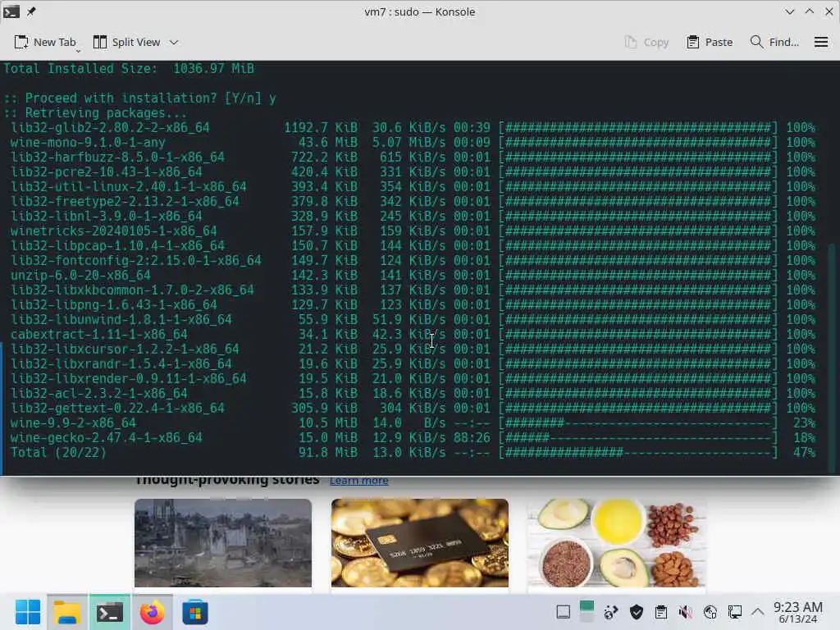Open the clock showing 9:23 AM
This screenshot has height=630, width=840.
797,612
